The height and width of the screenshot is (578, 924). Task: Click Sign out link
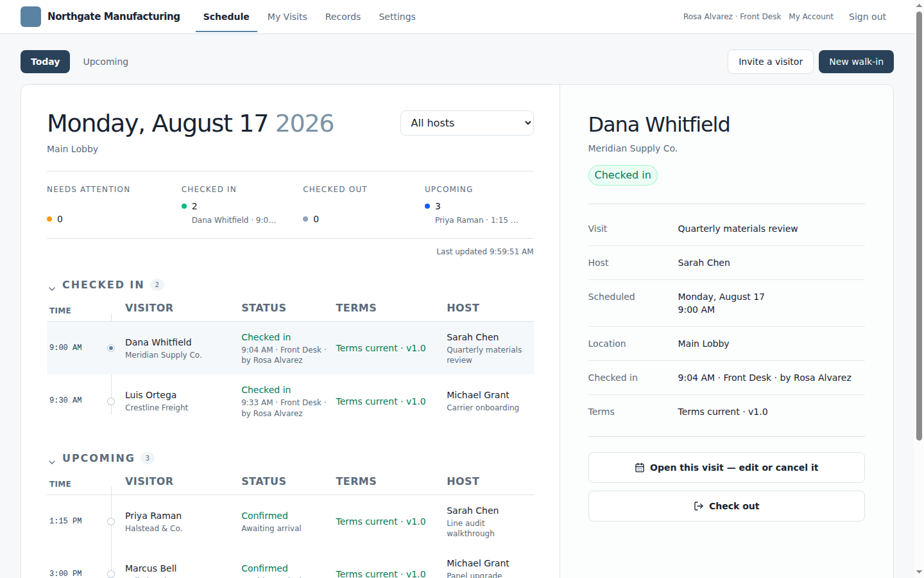click(868, 17)
